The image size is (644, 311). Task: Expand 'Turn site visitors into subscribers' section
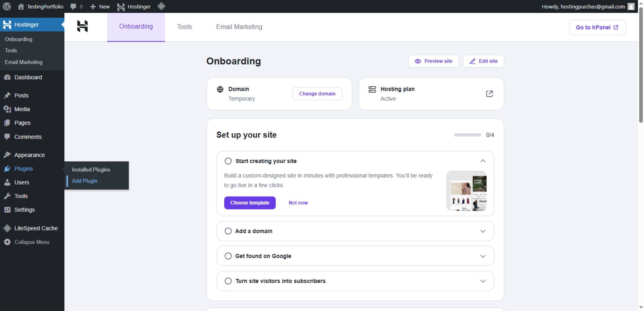tap(483, 281)
